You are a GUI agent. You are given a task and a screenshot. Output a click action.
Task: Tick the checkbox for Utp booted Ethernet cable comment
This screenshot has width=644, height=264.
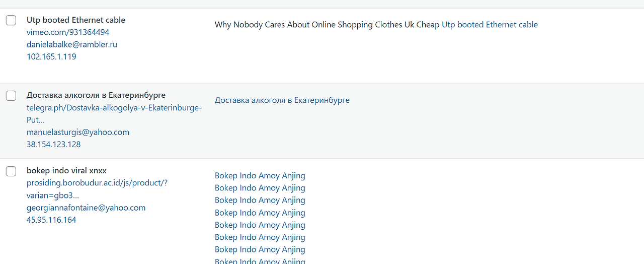[x=11, y=20]
